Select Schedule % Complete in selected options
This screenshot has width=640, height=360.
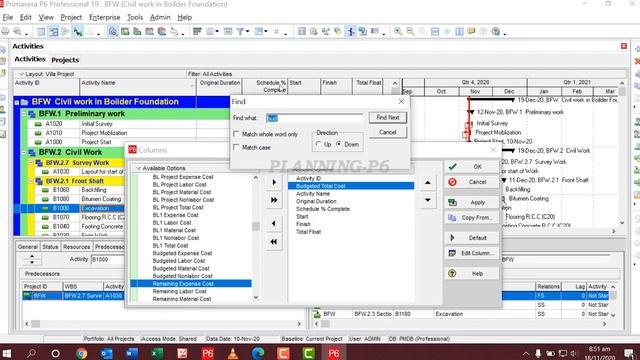tap(322, 209)
